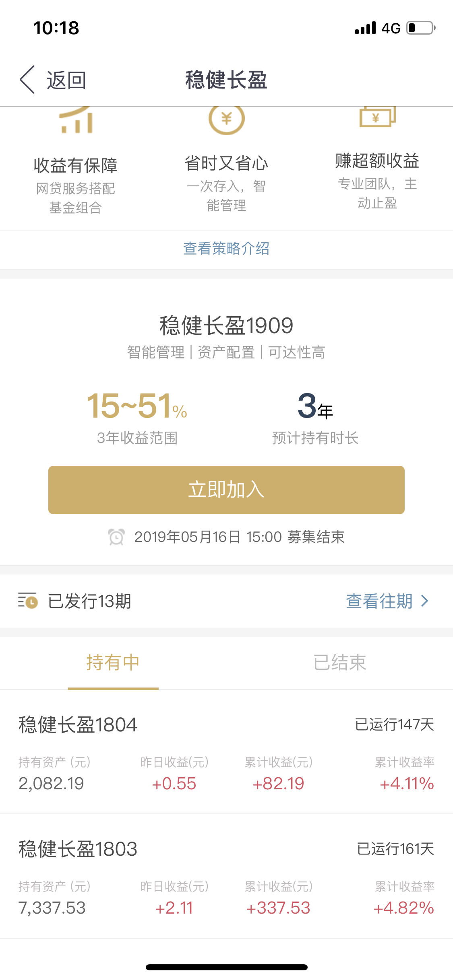Viewport: 453px width, 980px height.
Task: Switch to the 已结束 tab
Action: coord(340,662)
